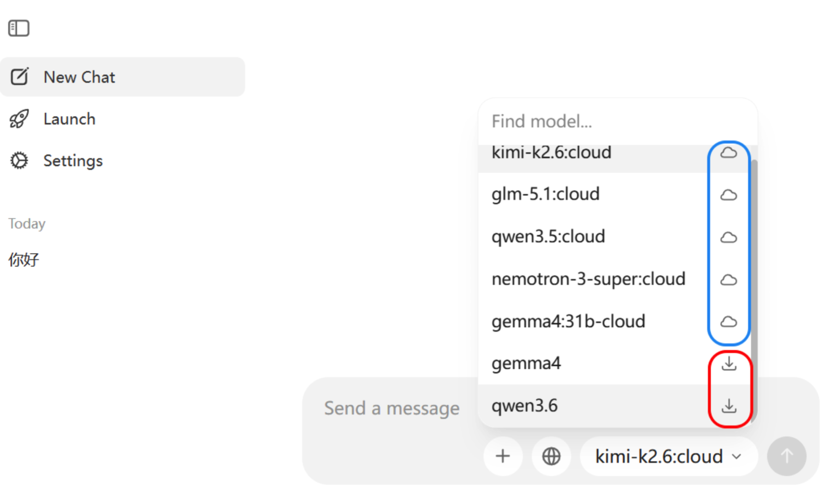Click the Settings gear icon
This screenshot has height=504, width=832.
19,161
